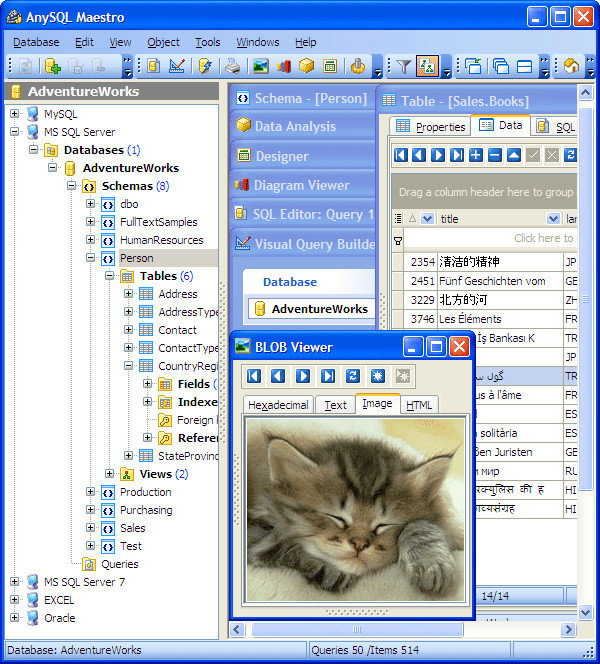The image size is (600, 664).
Task: Expand the HumanResources schema node
Action: (90, 240)
